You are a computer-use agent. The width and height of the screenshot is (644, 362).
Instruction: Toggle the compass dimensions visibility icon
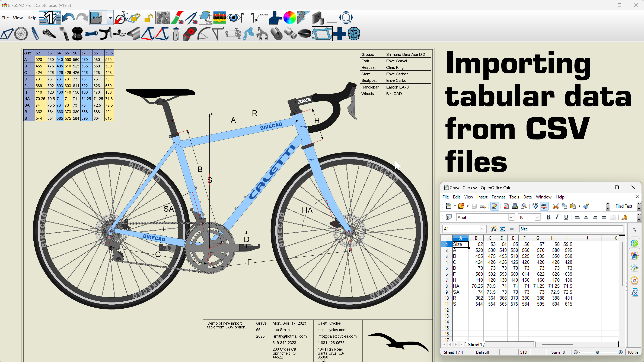[192, 18]
